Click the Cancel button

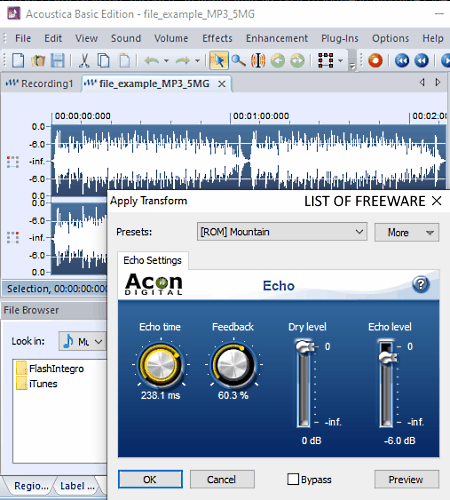(x=221, y=479)
